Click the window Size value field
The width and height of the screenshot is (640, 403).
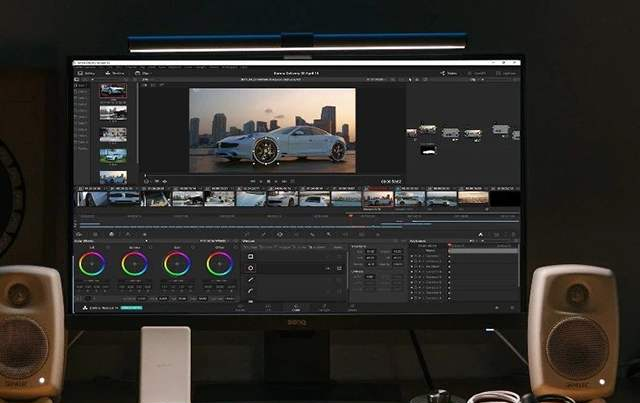point(370,251)
